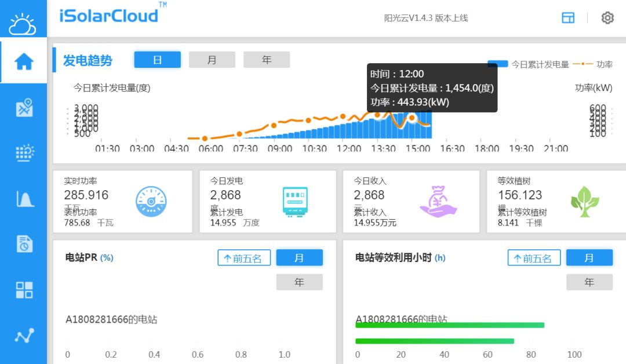Select 年 in the 电站PR panel

[299, 282]
